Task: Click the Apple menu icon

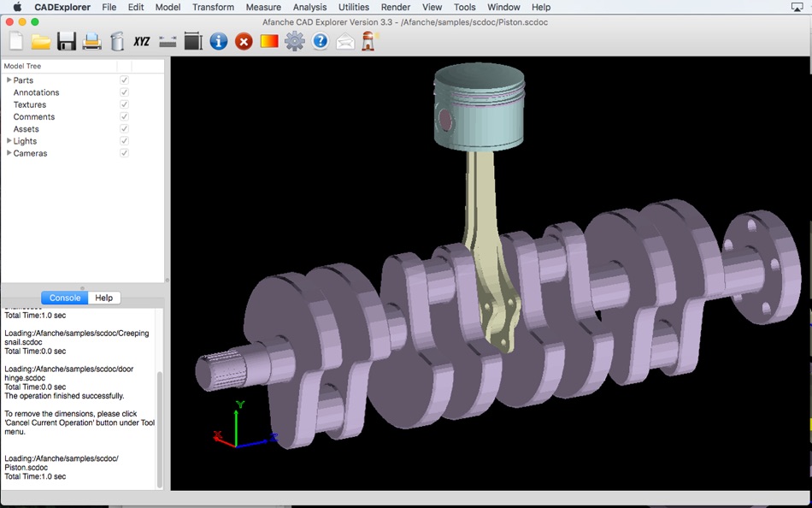Action: (17, 7)
